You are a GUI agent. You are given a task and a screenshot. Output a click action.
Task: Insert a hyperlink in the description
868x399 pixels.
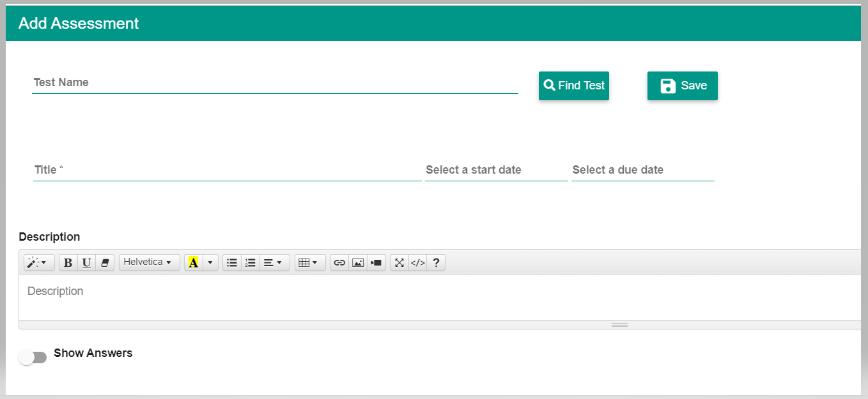(339, 262)
